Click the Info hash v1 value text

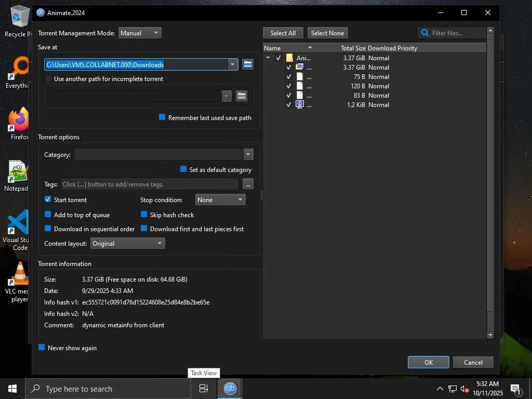[145, 302]
